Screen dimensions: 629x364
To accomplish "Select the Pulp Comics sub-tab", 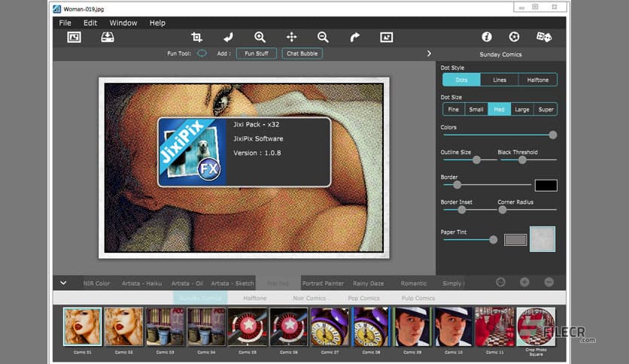I will [x=418, y=298].
